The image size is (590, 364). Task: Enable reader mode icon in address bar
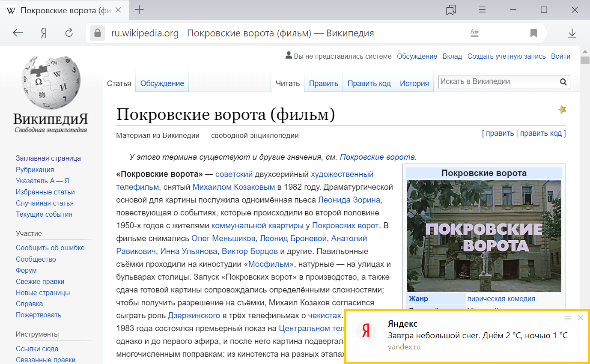tap(474, 33)
